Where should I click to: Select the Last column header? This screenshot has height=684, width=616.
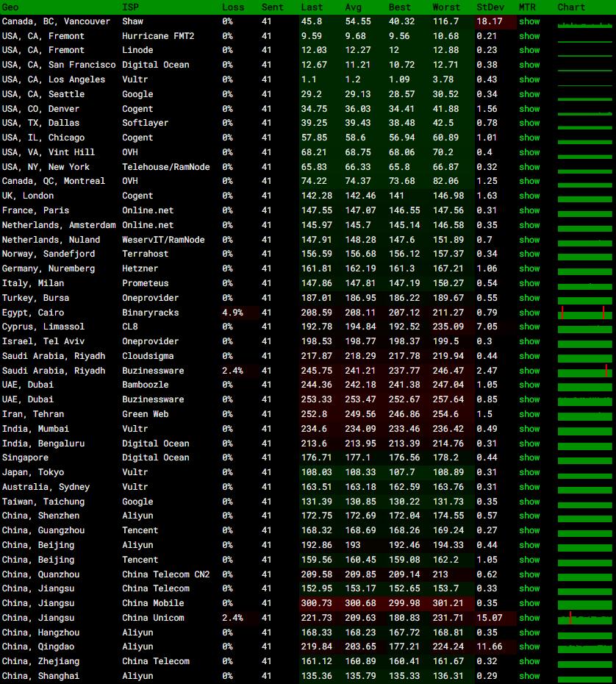click(312, 7)
